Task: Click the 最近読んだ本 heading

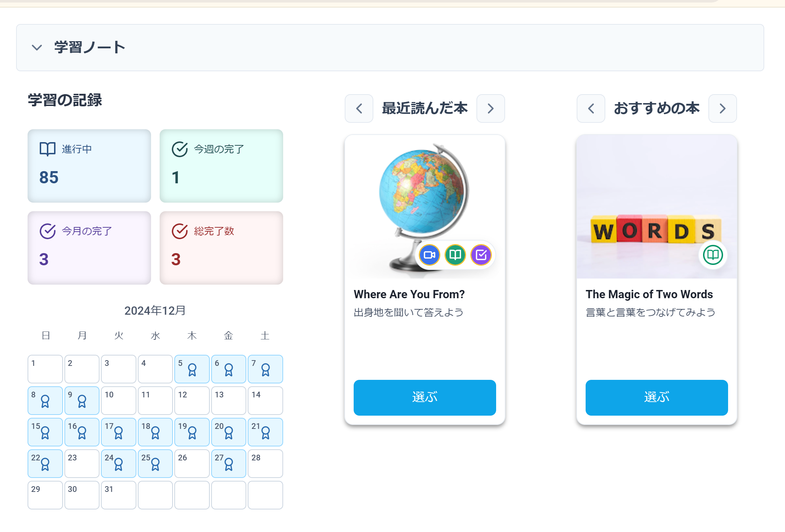Action: point(425,108)
